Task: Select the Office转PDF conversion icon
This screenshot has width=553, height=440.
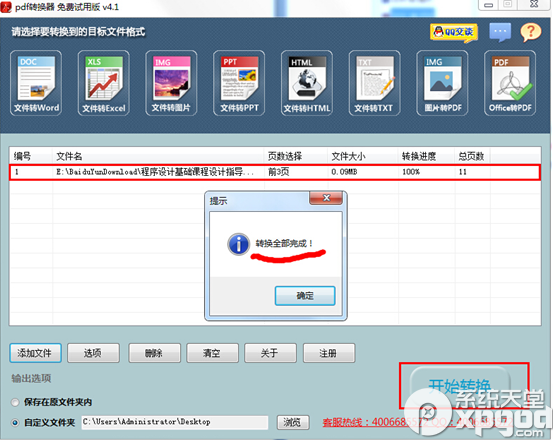Action: pyautogui.click(x=510, y=83)
